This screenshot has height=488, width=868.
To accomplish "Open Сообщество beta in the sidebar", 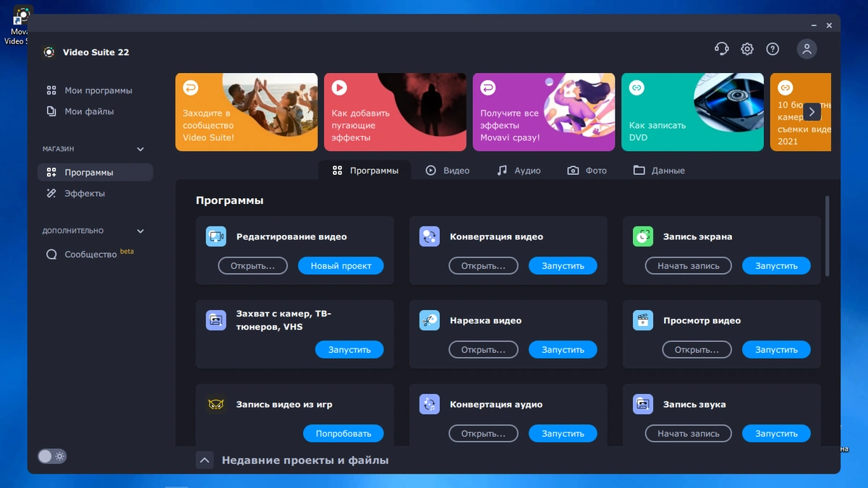I will (95, 254).
